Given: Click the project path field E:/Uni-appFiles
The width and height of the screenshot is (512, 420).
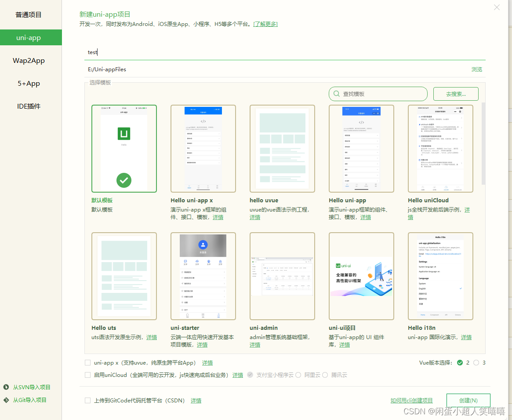Looking at the screenshot, I should [x=276, y=69].
